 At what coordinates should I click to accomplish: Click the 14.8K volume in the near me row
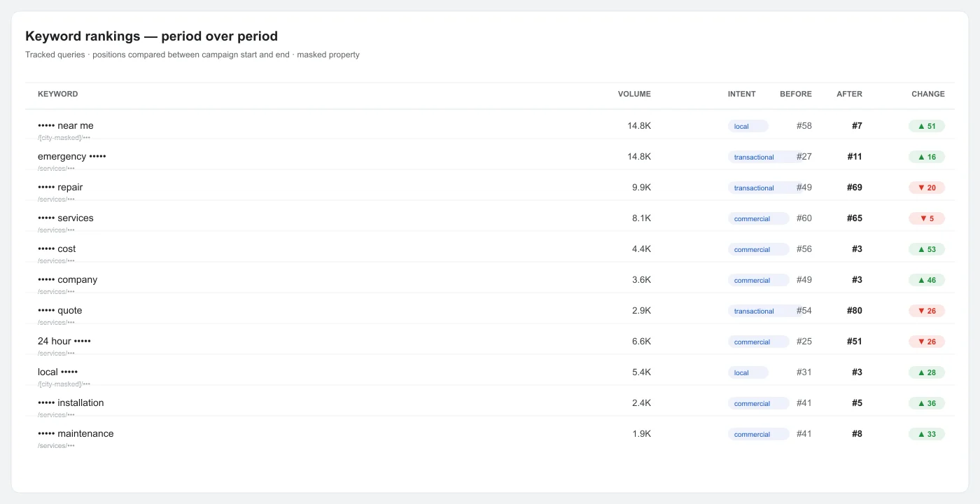(639, 126)
